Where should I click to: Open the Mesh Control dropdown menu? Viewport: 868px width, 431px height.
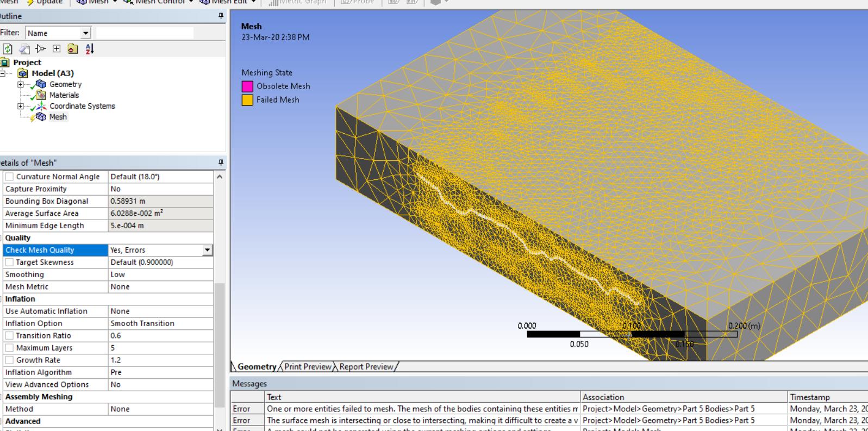click(158, 2)
